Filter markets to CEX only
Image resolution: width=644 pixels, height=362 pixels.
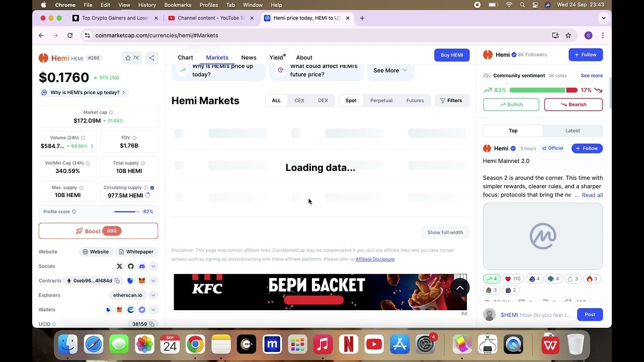pyautogui.click(x=299, y=101)
